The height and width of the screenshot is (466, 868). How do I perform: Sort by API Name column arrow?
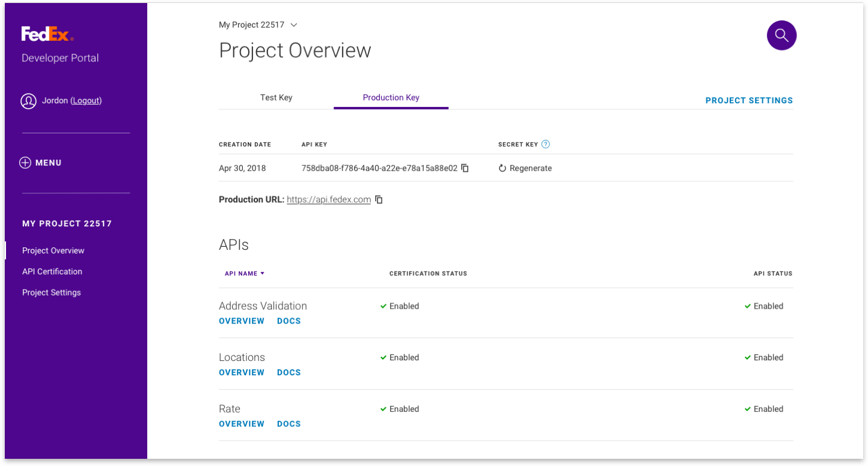[262, 274]
